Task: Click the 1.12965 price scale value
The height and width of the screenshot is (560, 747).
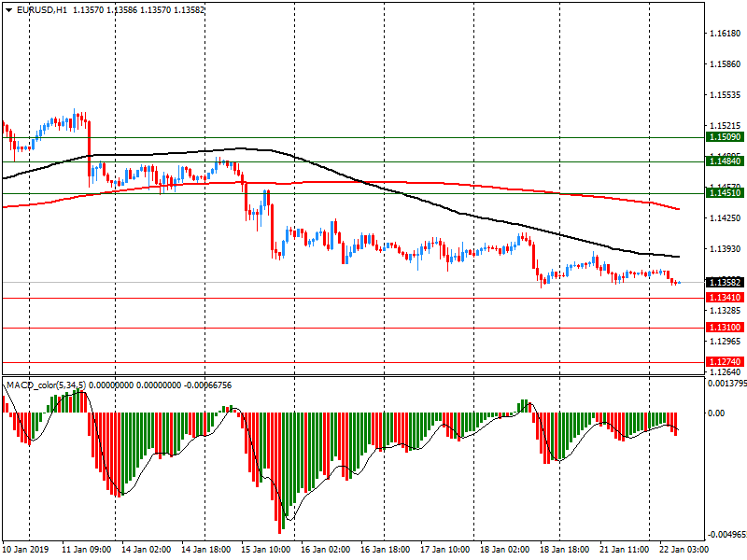Action: coord(726,342)
